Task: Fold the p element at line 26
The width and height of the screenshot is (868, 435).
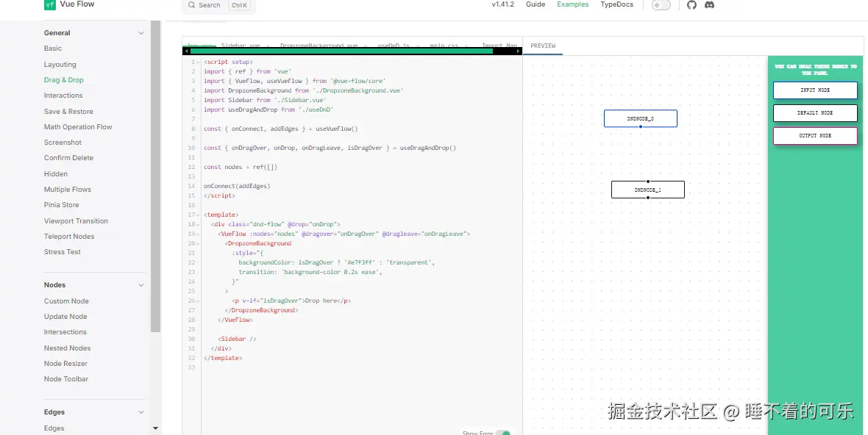Action: tap(198, 301)
